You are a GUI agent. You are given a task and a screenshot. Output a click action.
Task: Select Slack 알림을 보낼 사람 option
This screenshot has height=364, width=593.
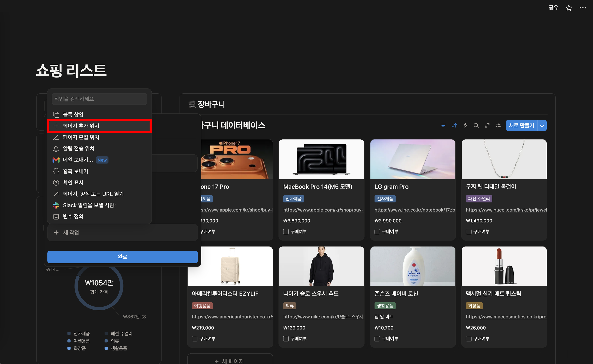(89, 205)
